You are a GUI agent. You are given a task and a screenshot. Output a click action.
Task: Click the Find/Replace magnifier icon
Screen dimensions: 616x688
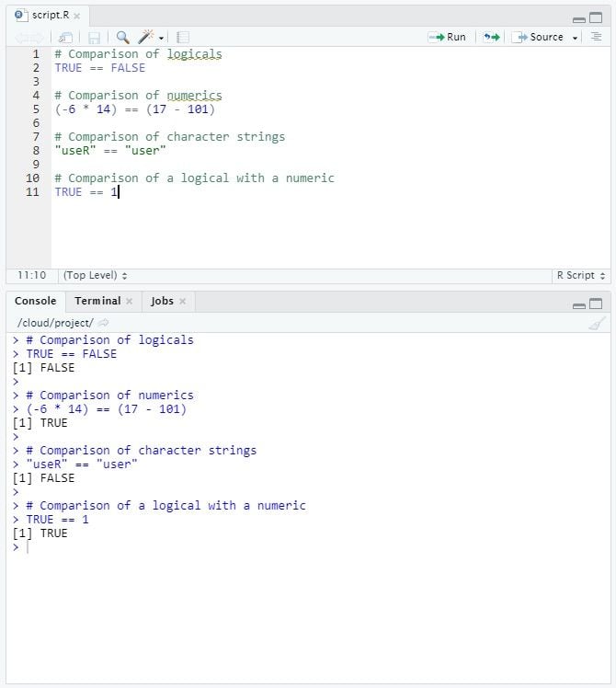coord(122,37)
